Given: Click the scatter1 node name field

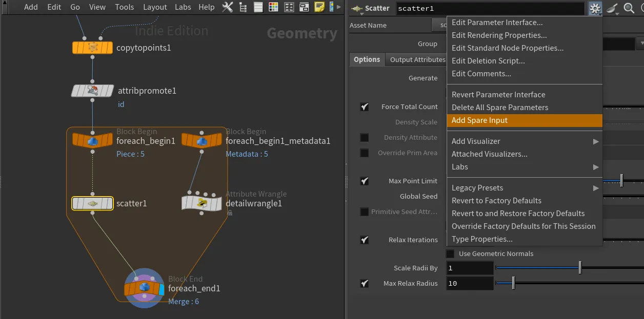Looking at the screenshot, I should click(x=490, y=8).
